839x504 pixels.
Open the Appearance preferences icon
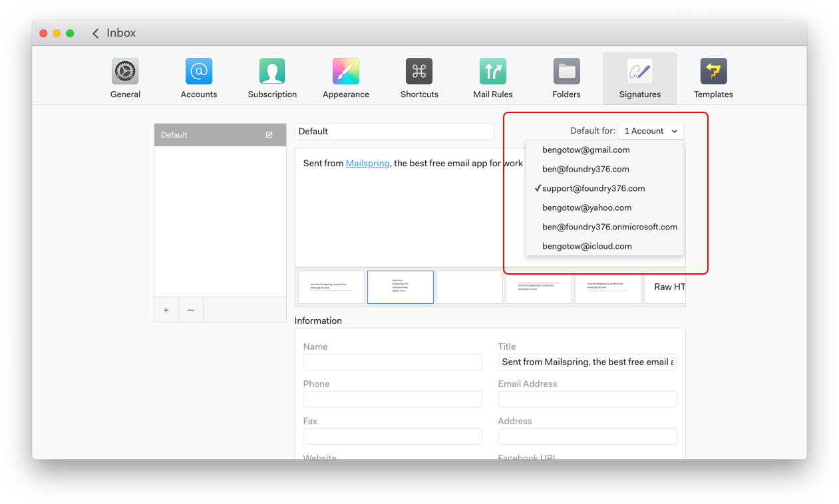point(345,72)
